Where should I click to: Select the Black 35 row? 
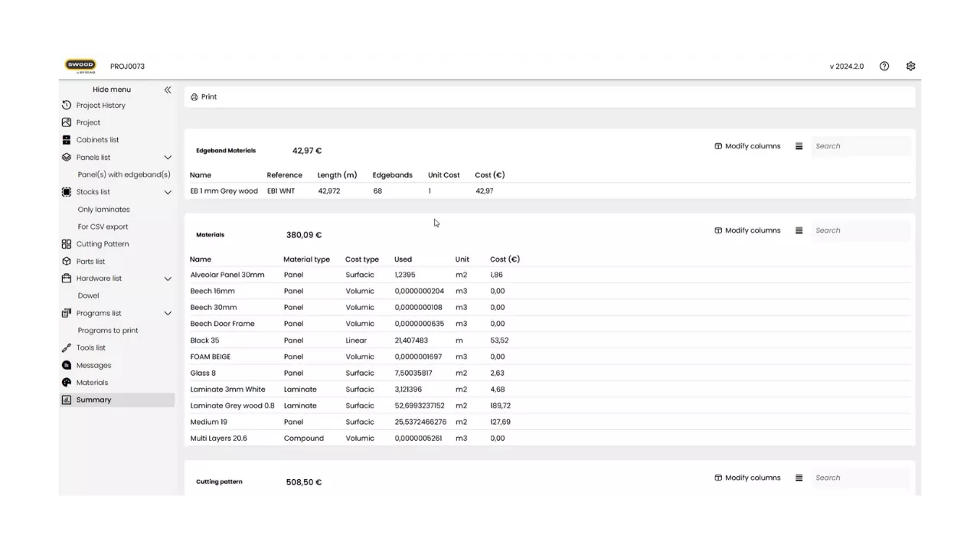(550, 341)
